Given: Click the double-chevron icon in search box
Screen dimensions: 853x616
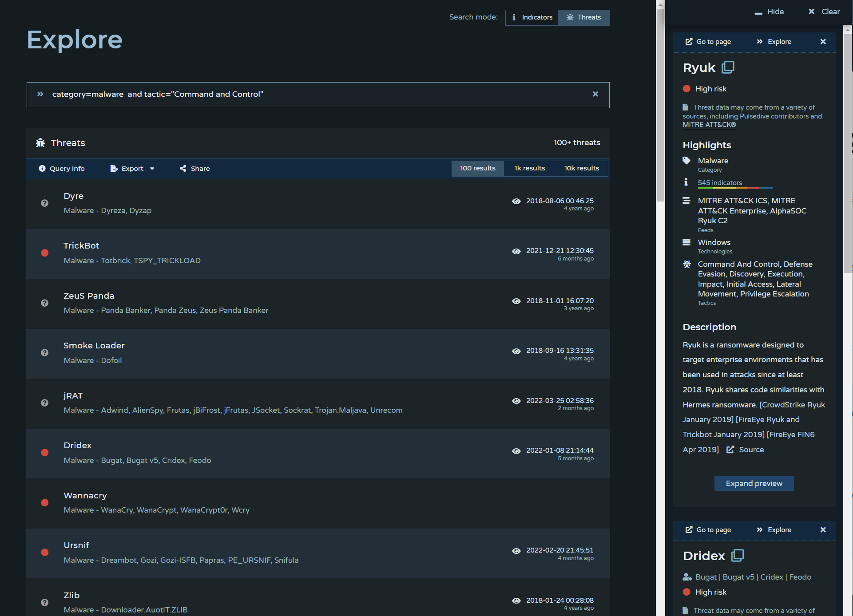Looking at the screenshot, I should pyautogui.click(x=40, y=94).
